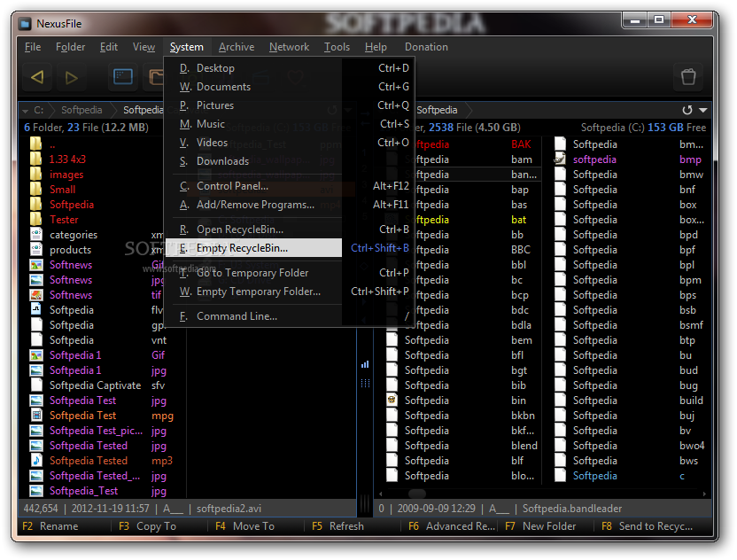Click the blue screen toolbar icon
The width and height of the screenshot is (737, 560).
tap(123, 76)
